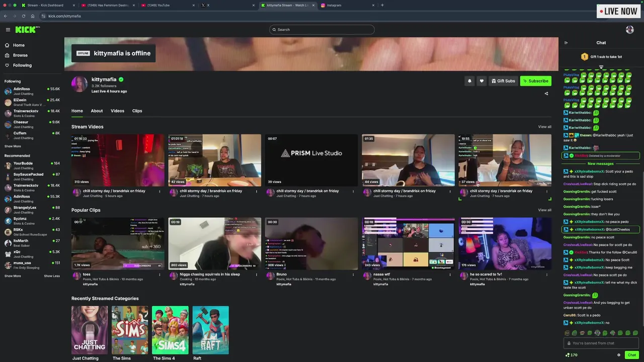Switch to the Clips channel tab
The height and width of the screenshot is (362, 644).
coord(137,111)
